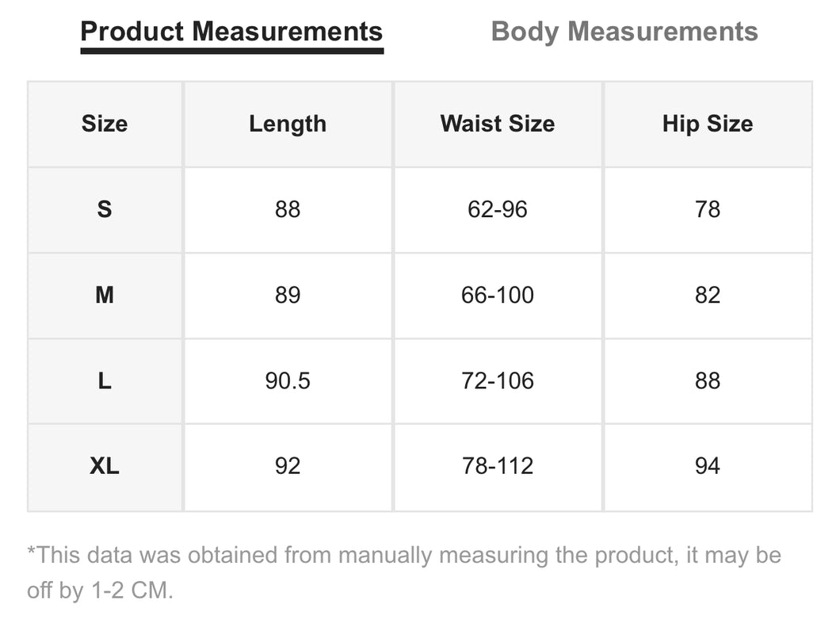Click the manual measuring disclaimer note
The width and height of the screenshot is (840, 623).
[x=404, y=572]
